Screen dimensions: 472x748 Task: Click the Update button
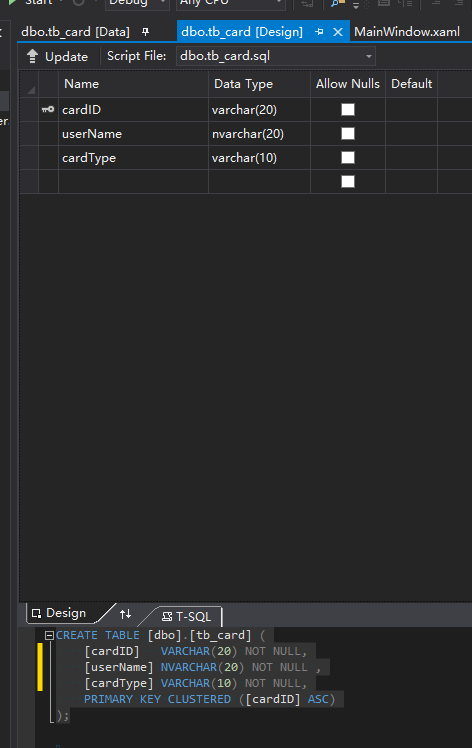point(58,56)
